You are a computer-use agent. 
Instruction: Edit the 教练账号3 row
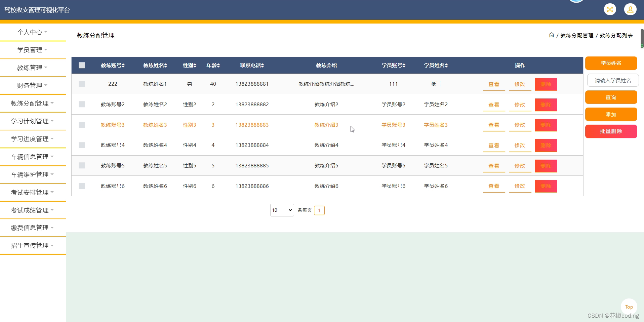[x=520, y=125]
